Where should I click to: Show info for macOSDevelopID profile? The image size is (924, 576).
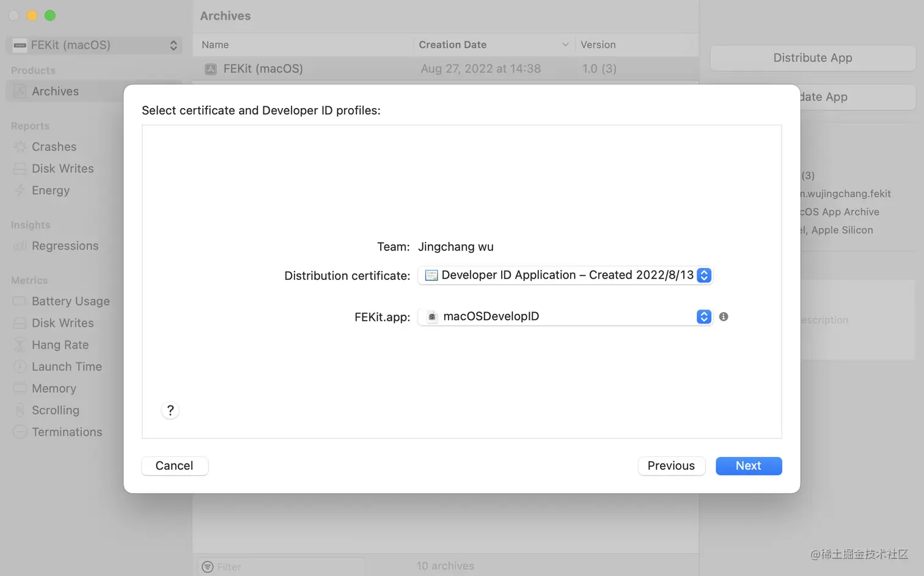(x=724, y=316)
